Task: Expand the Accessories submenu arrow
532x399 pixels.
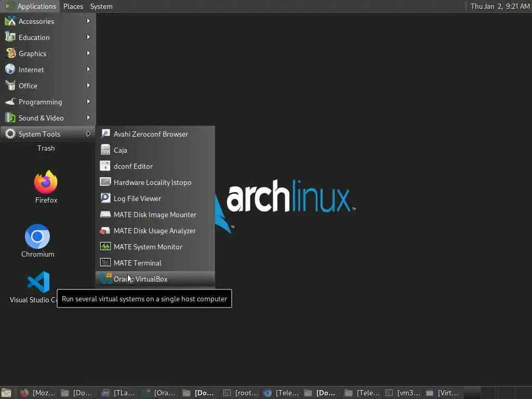Action: [x=88, y=21]
